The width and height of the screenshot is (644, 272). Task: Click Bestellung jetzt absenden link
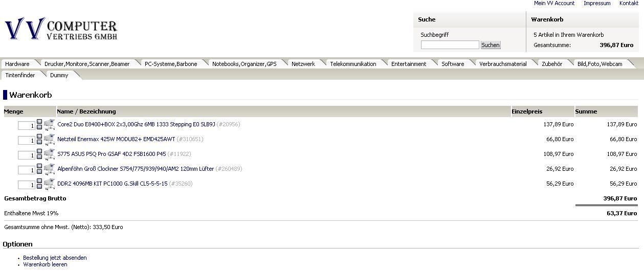point(55,258)
